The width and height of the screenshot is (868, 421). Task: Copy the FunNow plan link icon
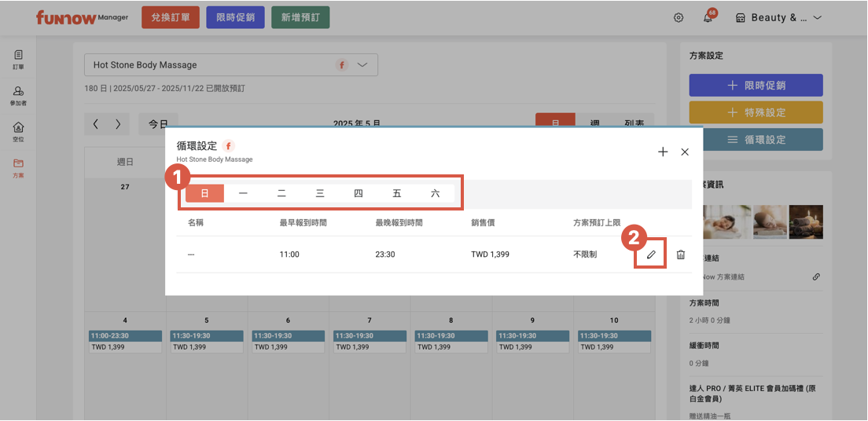point(816,276)
